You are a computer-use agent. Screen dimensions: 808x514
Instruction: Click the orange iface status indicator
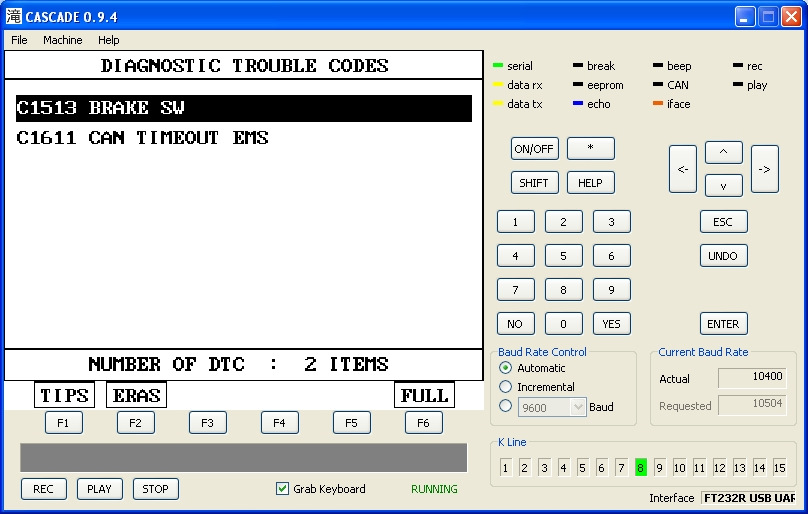(658, 104)
